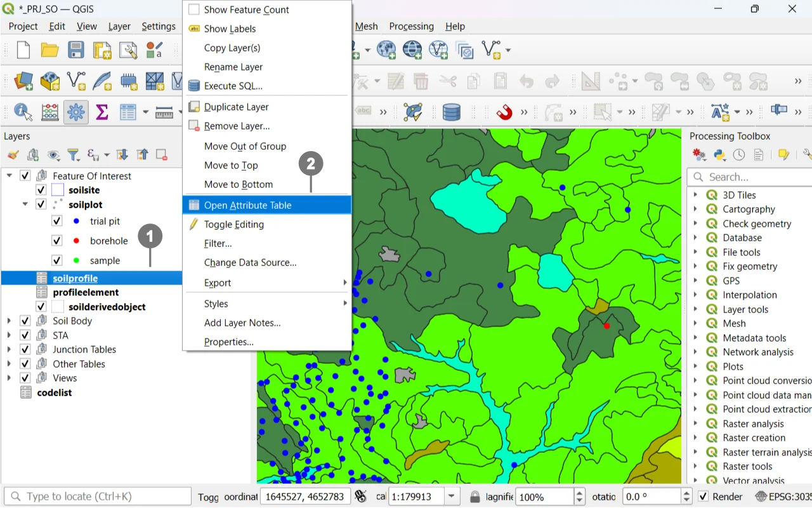812x508 pixels.
Task: Open the Processing menu
Action: [411, 26]
